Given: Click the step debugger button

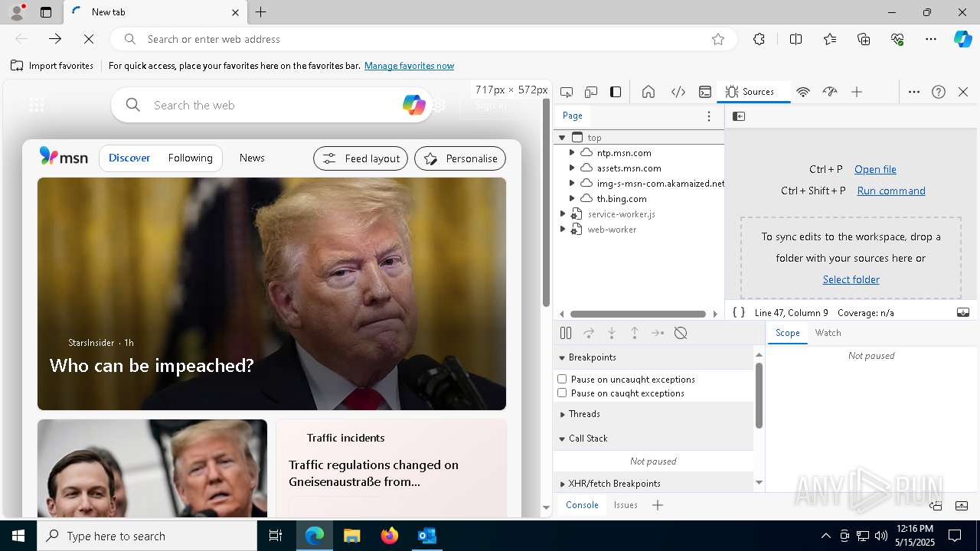Looking at the screenshot, I should pos(658,333).
